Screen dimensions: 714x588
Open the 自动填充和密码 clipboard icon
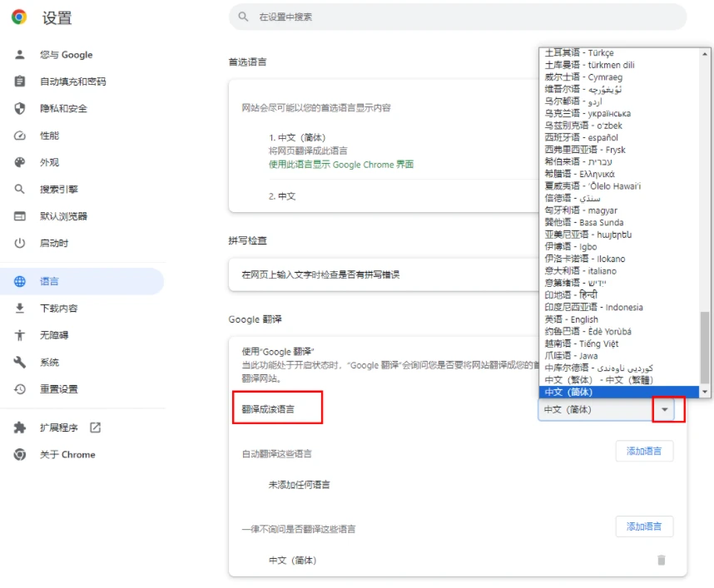coord(20,82)
